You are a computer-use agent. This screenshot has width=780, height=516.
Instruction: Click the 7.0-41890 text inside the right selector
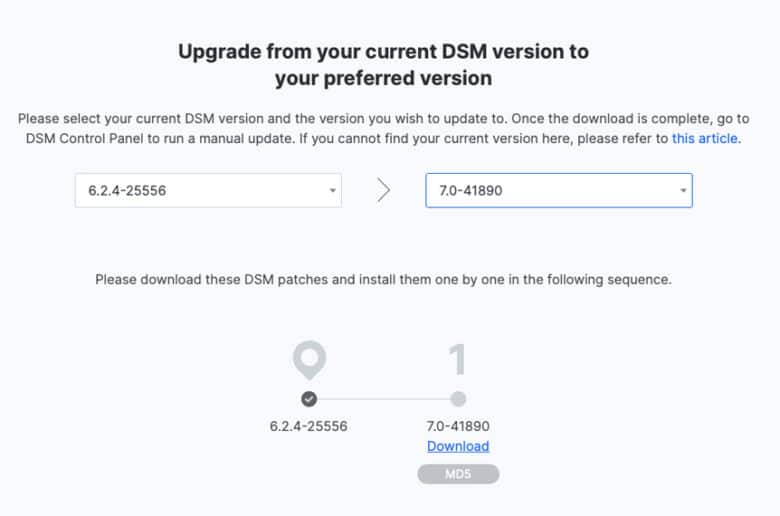coord(471,191)
